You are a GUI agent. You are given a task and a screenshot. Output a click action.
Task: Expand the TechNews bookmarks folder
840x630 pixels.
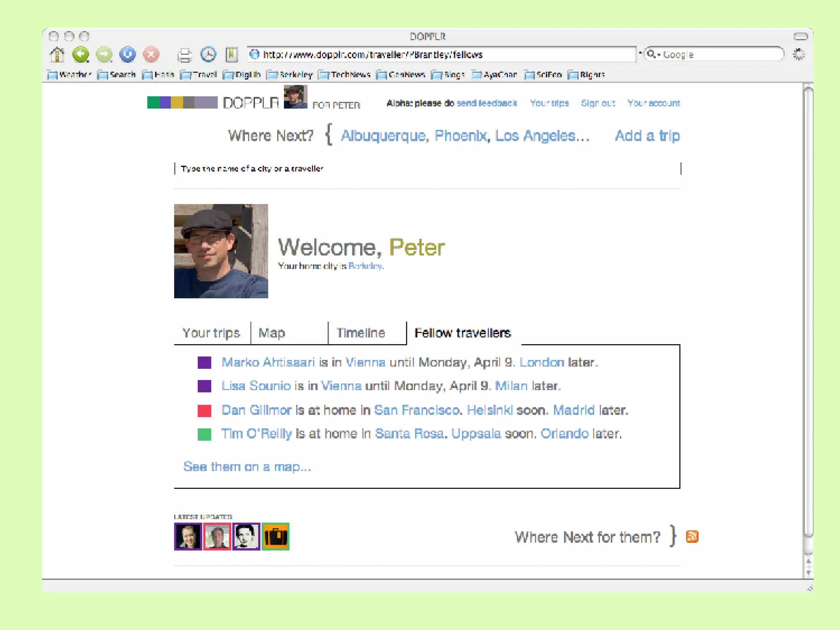345,75
